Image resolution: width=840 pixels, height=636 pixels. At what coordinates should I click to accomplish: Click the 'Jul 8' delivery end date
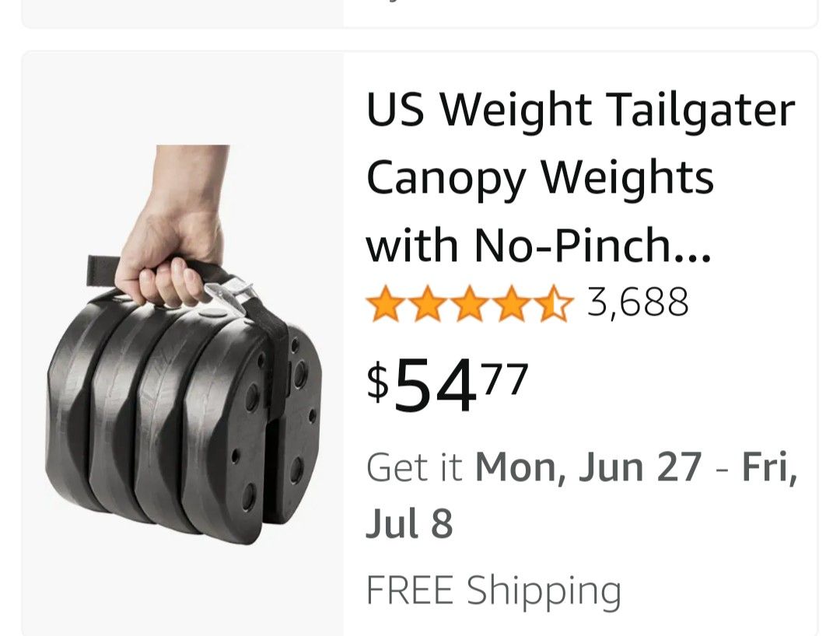[x=409, y=523]
